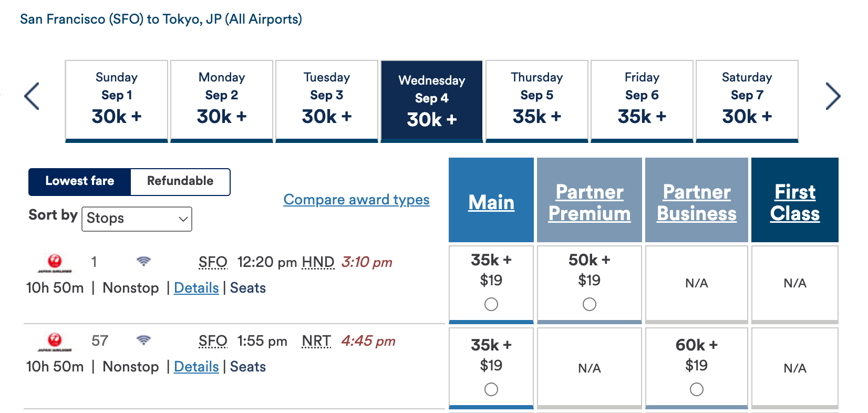This screenshot has height=413, width=868.
Task: Switch to the Lowest fare tab
Action: (80, 181)
